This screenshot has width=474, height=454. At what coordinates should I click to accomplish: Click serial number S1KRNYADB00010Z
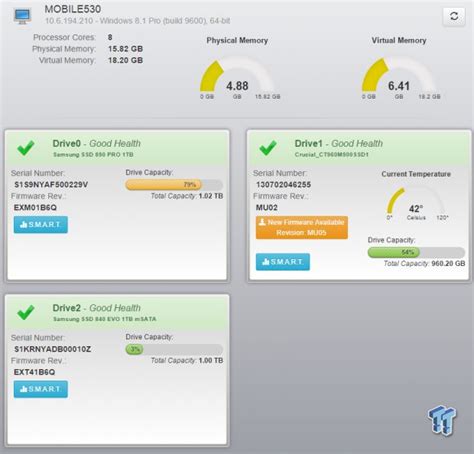point(52,349)
